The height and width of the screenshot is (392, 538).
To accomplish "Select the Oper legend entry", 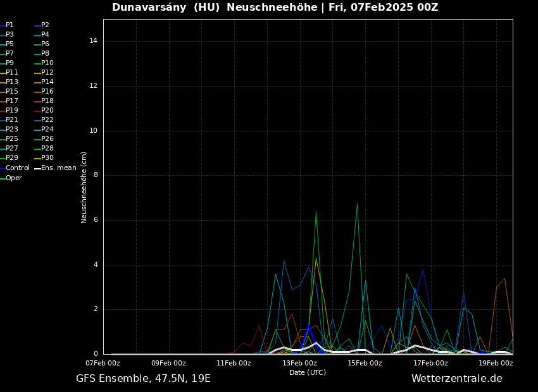I will (13, 178).
